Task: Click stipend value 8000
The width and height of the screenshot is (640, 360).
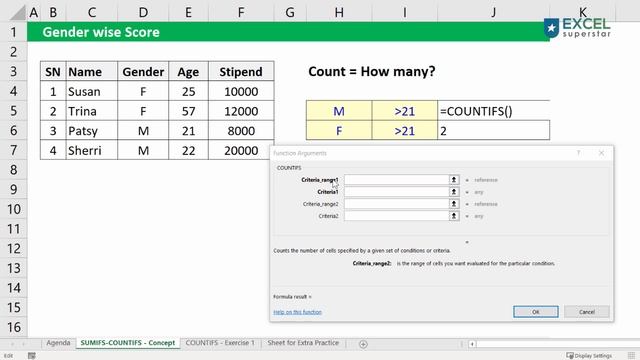Action: 241,131
